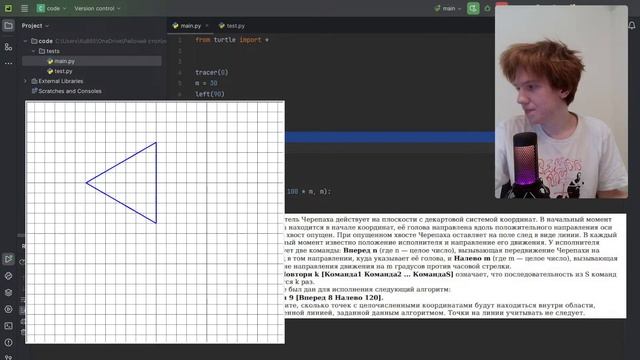Image resolution: width=640 pixels, height=360 pixels.
Task: Switch to the test.py editor tab
Action: tap(232, 26)
